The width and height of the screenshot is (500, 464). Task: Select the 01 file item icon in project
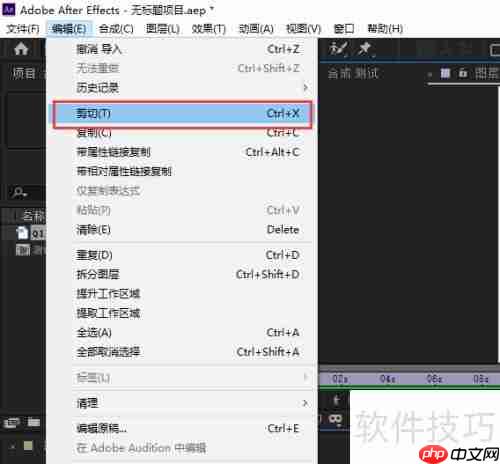tap(22, 233)
